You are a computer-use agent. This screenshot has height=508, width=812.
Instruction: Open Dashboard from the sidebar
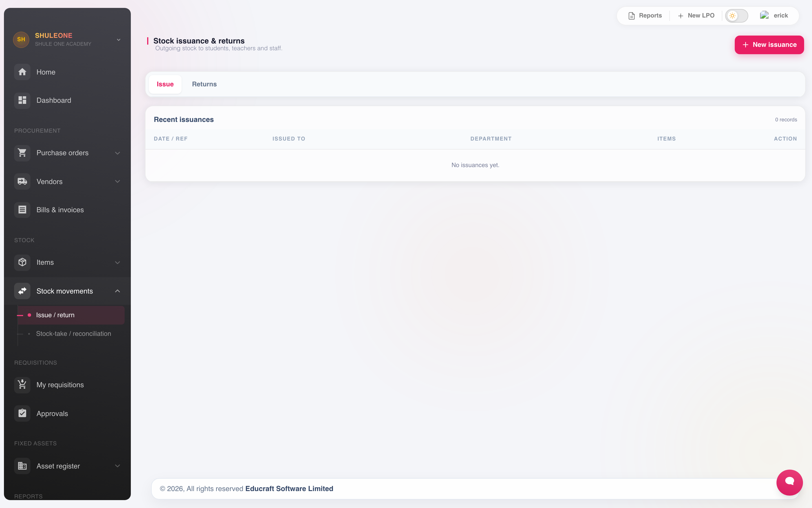coord(67,100)
